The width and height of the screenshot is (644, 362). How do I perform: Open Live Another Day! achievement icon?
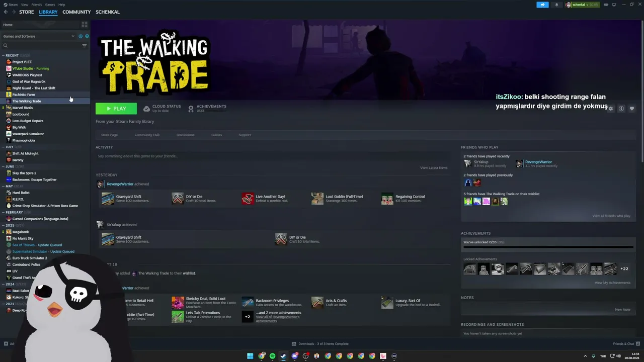(248, 199)
